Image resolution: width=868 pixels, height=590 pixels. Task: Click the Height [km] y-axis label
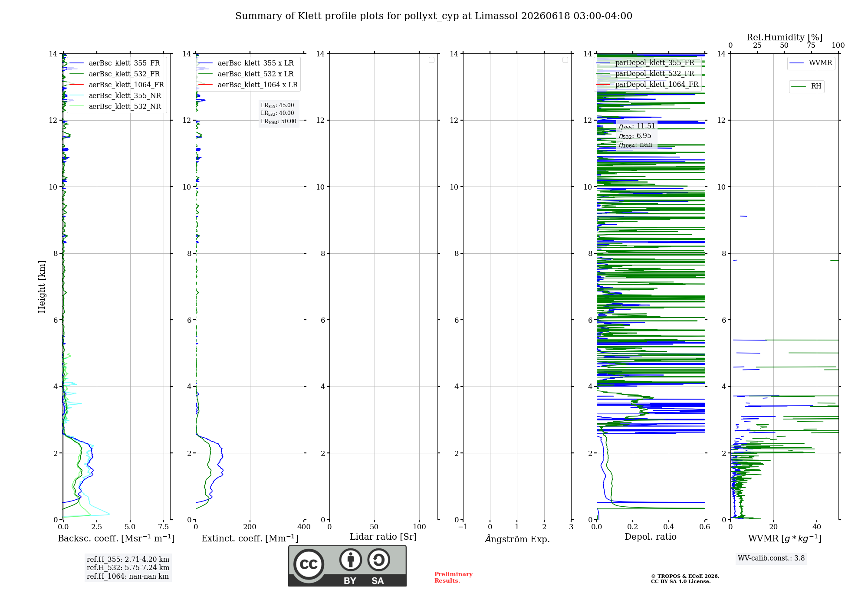tap(42, 287)
